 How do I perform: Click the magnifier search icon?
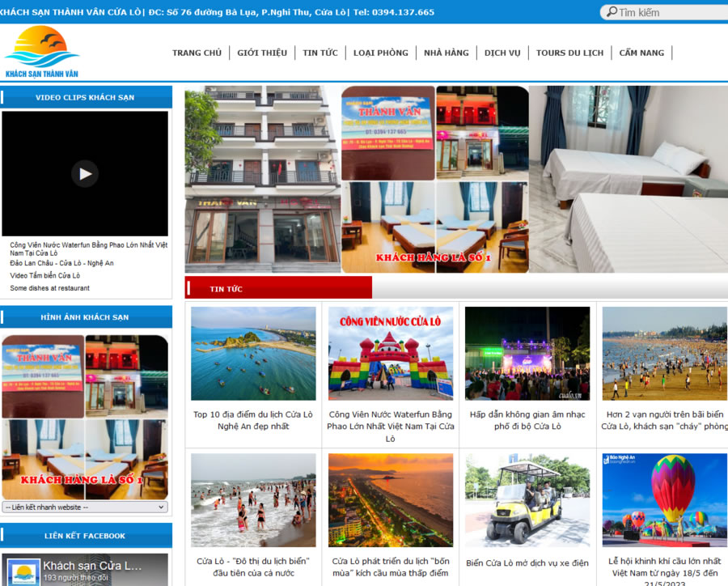pos(609,12)
